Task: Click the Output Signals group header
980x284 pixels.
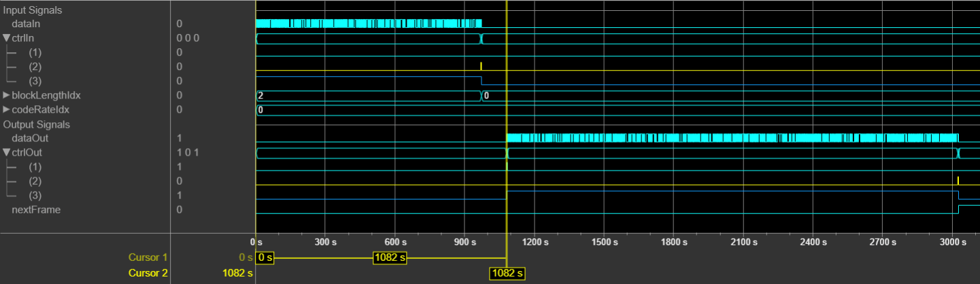Action: (x=37, y=124)
